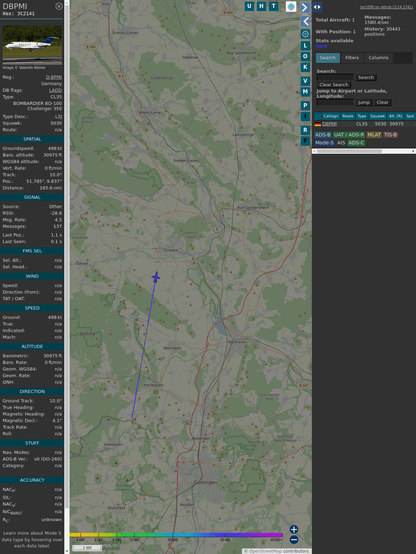Click the Hex 3C2141 label

[19, 14]
